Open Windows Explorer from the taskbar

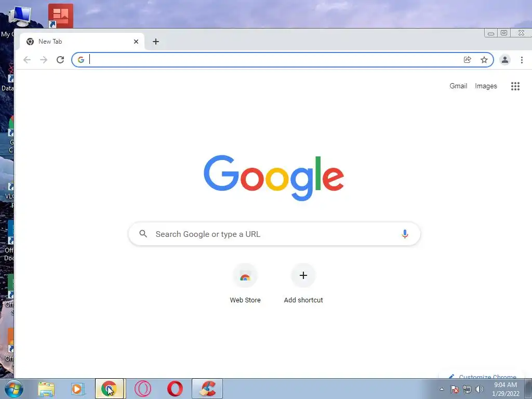(46, 389)
